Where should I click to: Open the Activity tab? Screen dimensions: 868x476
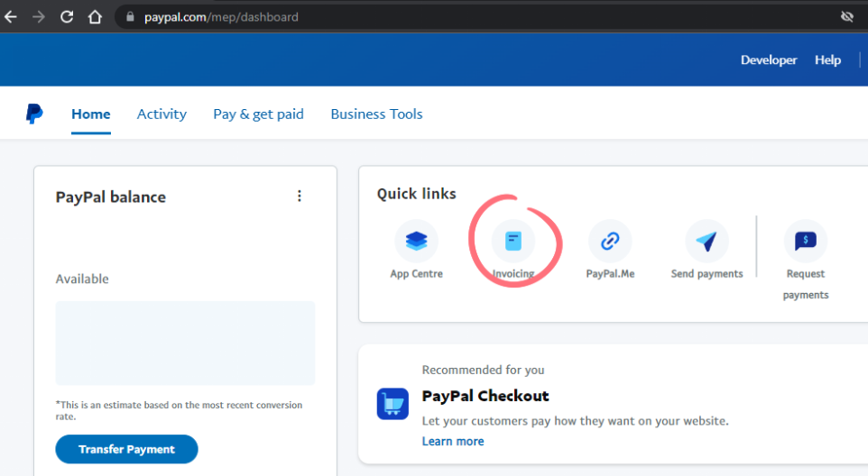coord(162,114)
